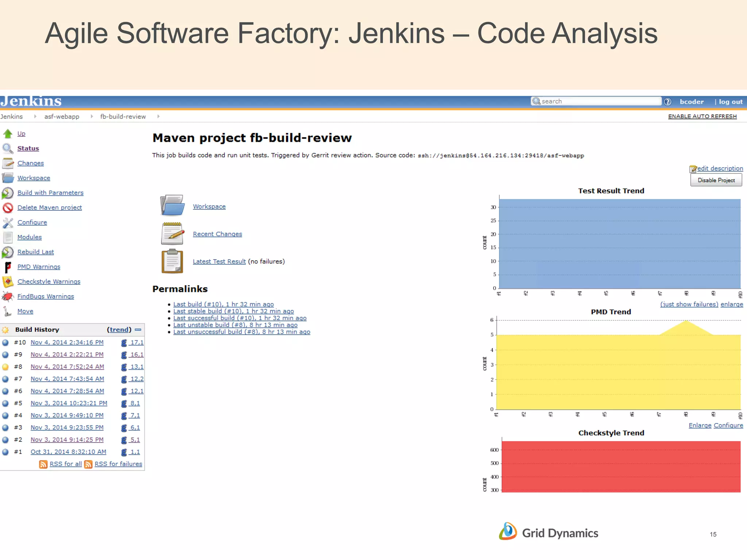Screen dimensions: 747x560
Task: Click the Latest Test Result clipboard icon
Action: point(172,261)
